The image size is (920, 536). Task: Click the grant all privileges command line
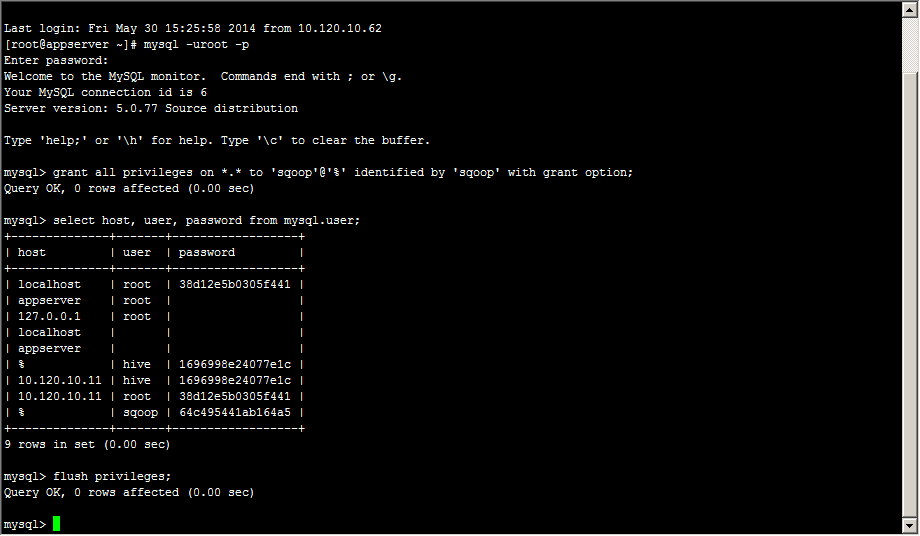tap(319, 172)
